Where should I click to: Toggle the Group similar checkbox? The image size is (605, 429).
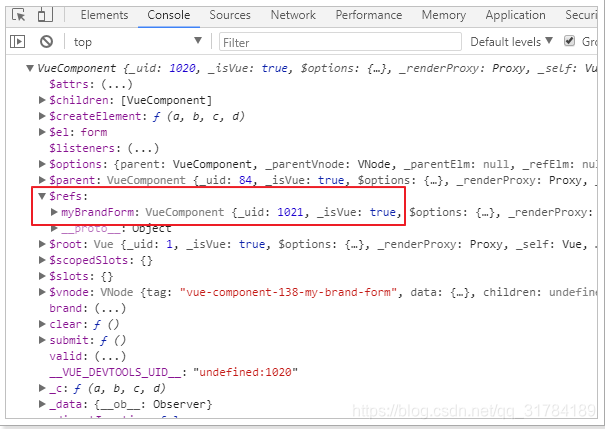click(x=570, y=41)
